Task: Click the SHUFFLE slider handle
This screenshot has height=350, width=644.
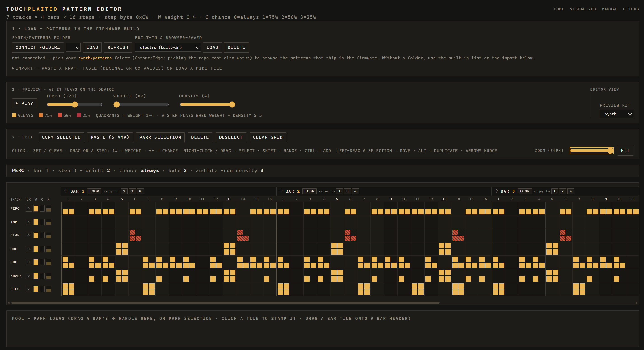Action: 117,105
